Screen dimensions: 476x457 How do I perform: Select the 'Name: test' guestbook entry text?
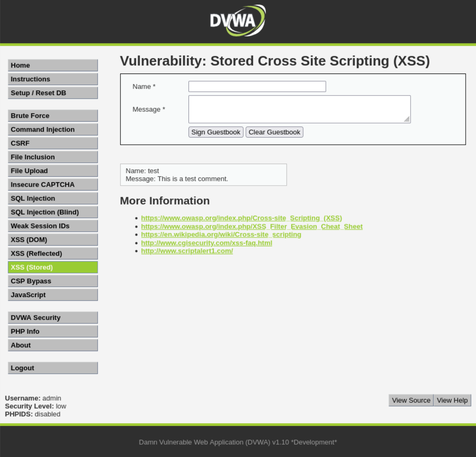pos(142,171)
